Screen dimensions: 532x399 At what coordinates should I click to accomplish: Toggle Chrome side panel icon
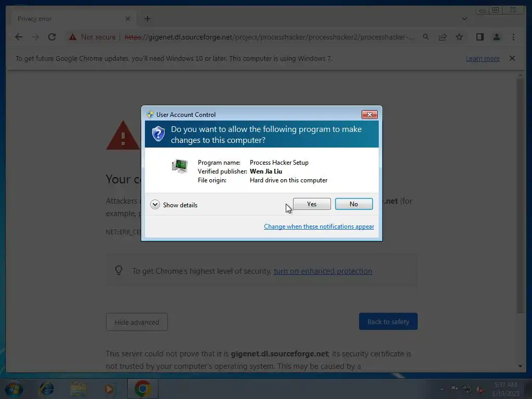coord(480,37)
